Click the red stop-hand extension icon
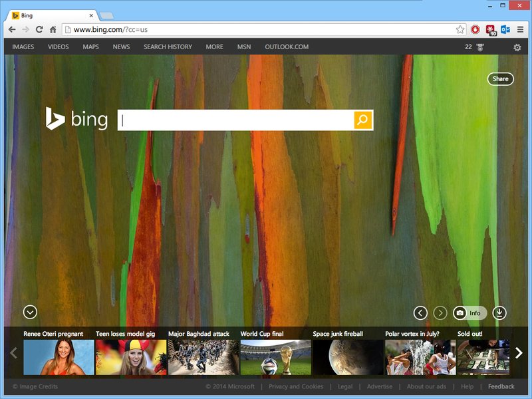 (x=475, y=29)
